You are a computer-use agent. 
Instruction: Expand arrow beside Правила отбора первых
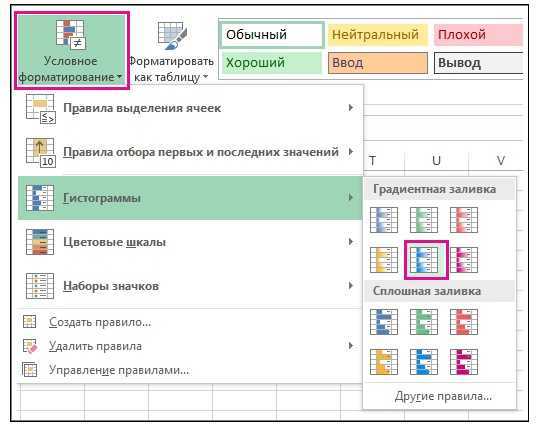(x=351, y=152)
